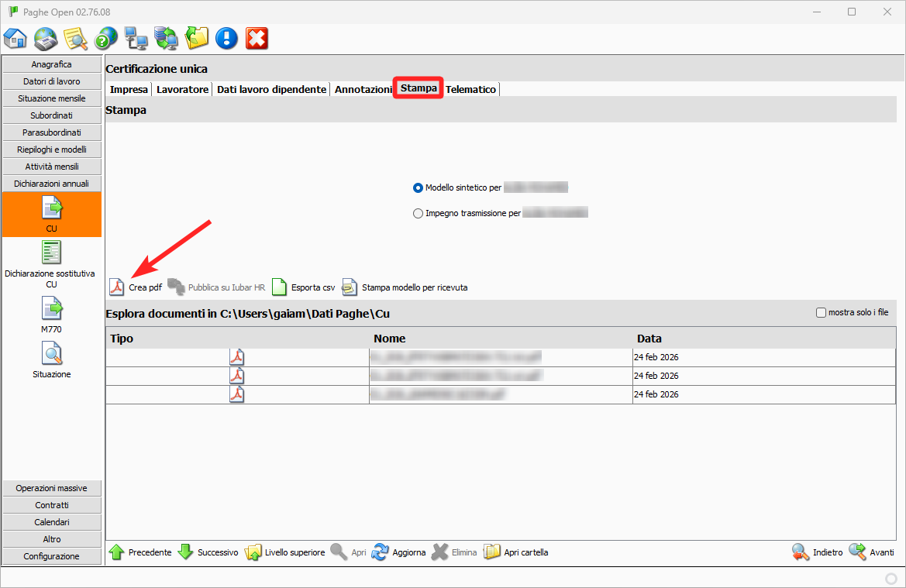Expand the Anagrafica sidebar section
Screen dimensions: 906x588
[52, 64]
